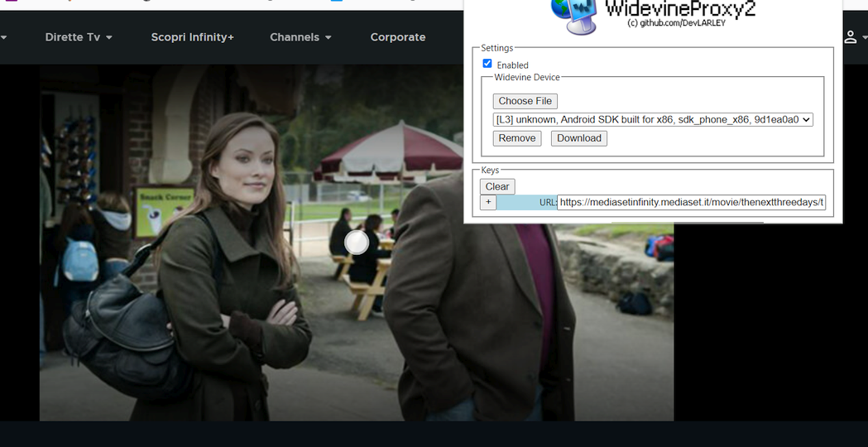The image size is (868, 447).
Task: Expand the key entry with plus button
Action: pyautogui.click(x=487, y=202)
